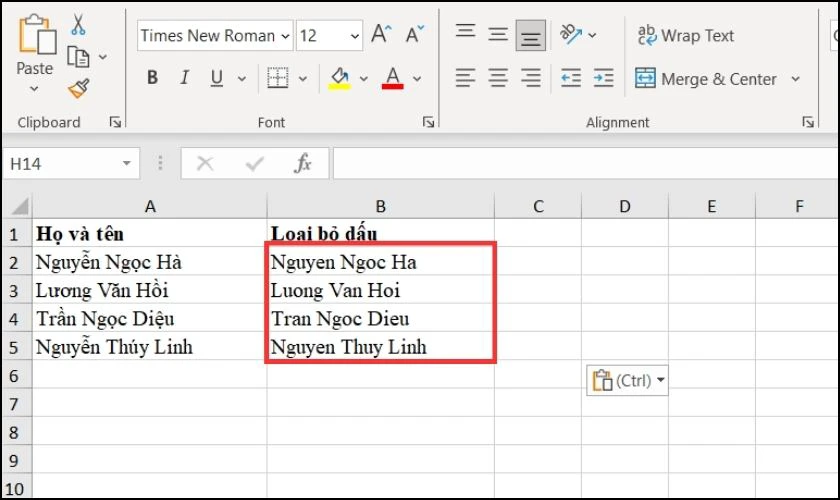Image resolution: width=840 pixels, height=500 pixels.
Task: Select column C header
Action: click(538, 206)
